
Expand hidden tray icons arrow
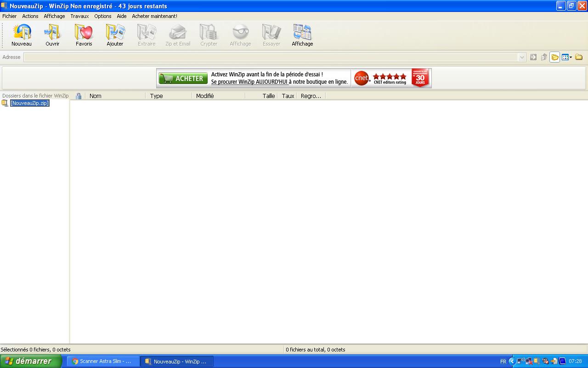point(512,361)
